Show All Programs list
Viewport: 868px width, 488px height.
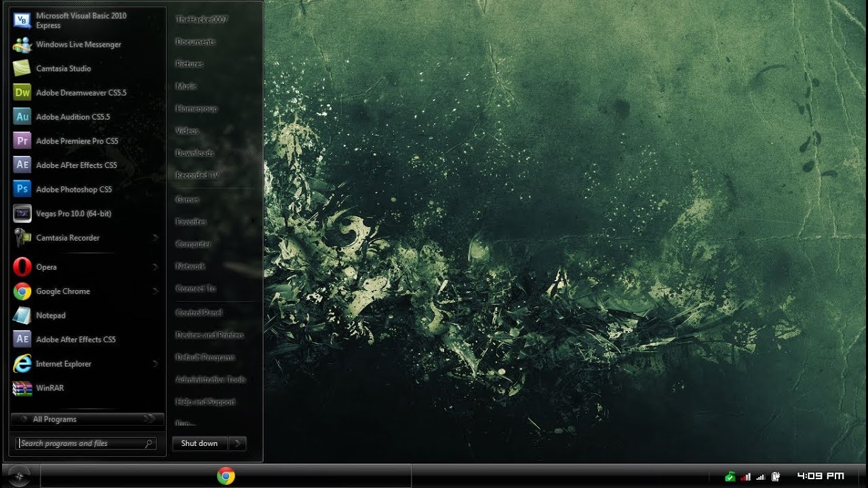coord(87,420)
